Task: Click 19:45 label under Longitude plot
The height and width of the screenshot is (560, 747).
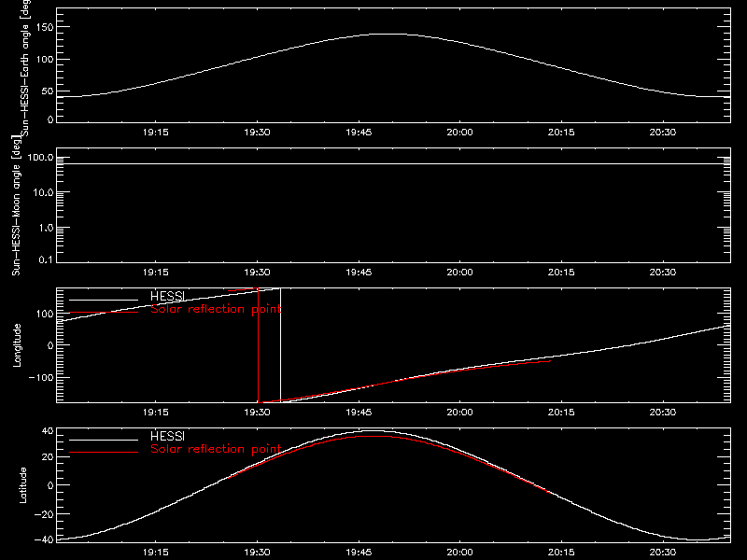Action: point(359,413)
